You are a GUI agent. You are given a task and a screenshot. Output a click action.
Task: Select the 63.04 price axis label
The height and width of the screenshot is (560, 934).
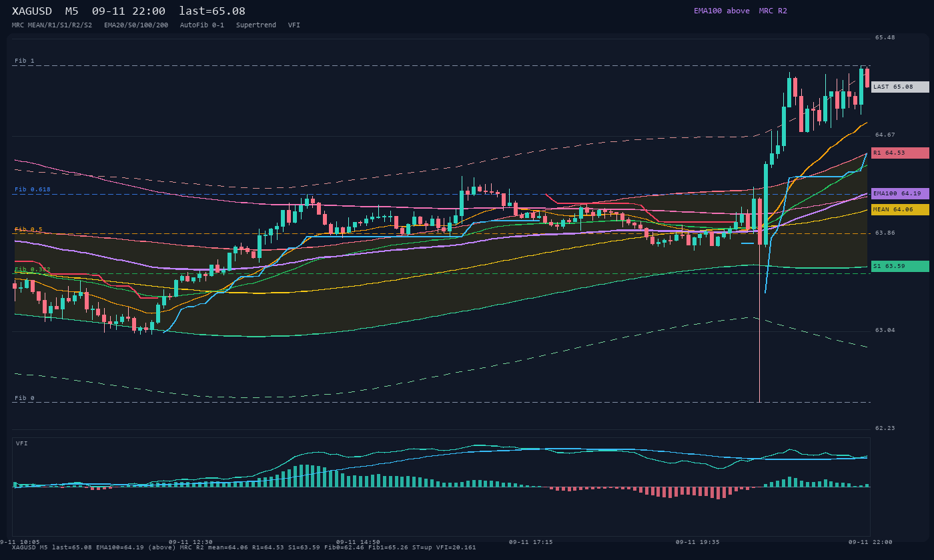885,330
